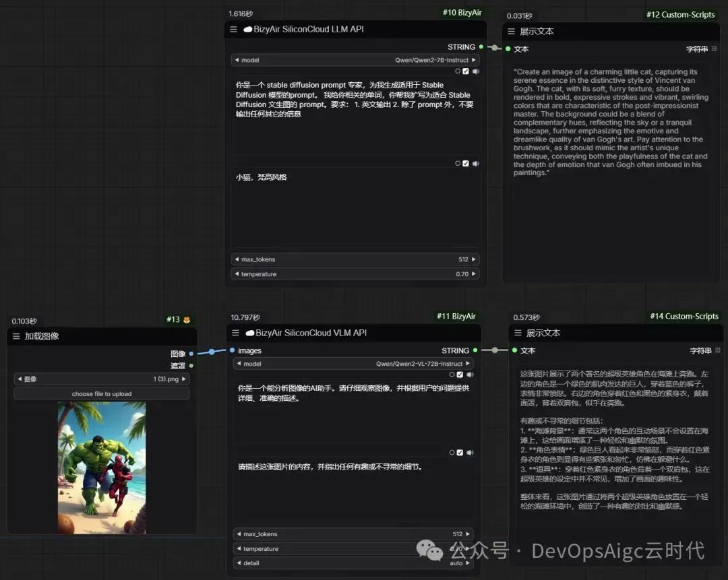
Task: Click the images input port of the VLM API node
Action: [232, 350]
